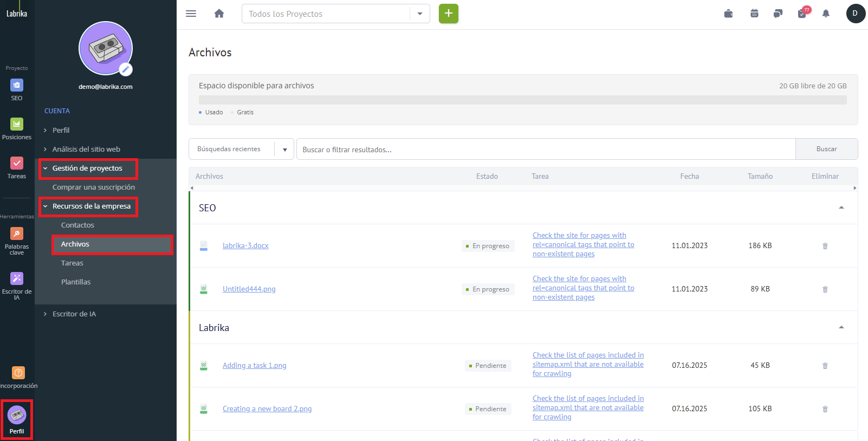Click the Buscar button
Viewport: 868px width, 441px height.
(826, 149)
